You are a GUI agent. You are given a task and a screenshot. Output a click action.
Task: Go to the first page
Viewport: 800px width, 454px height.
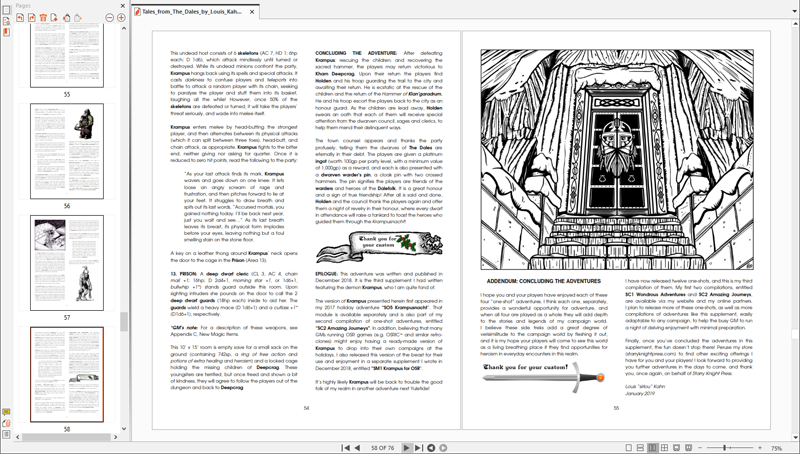346,447
